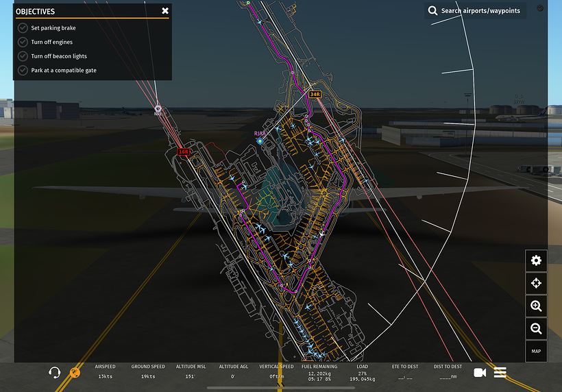The image size is (562, 392).
Task: Open ATC headset menu
Action: click(x=54, y=373)
